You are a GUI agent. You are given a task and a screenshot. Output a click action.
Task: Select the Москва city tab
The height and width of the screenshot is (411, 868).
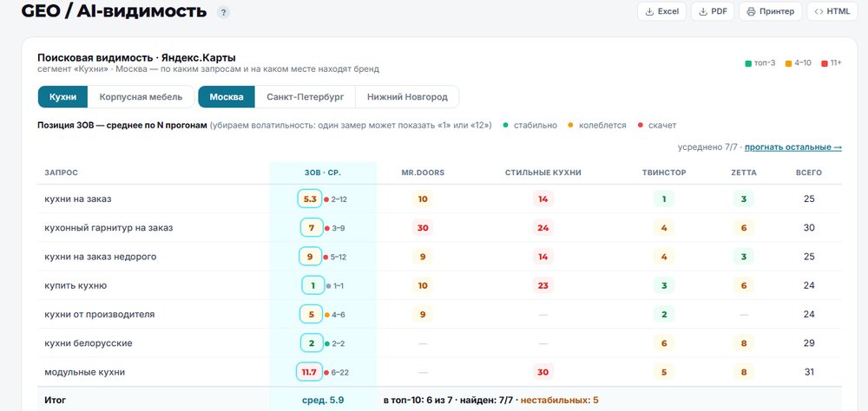[227, 97]
